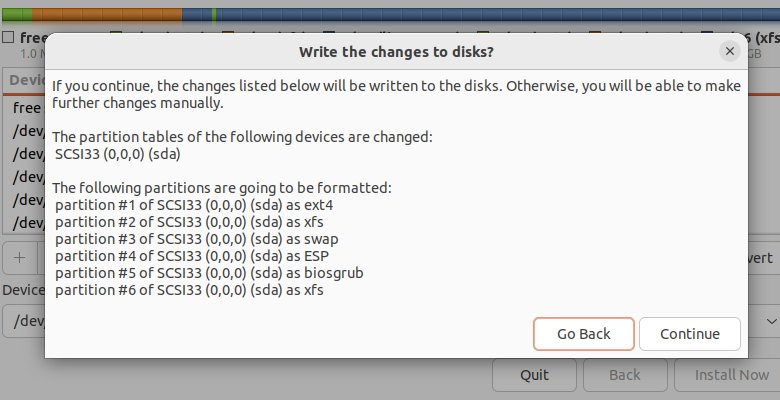Click the installer's Back button
780x400 pixels.
[x=625, y=375]
